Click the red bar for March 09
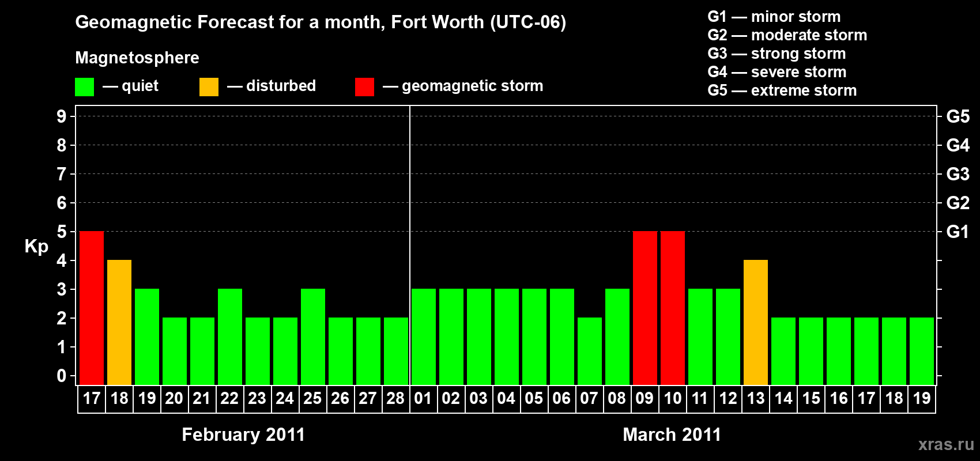The image size is (980, 461). pyautogui.click(x=645, y=308)
